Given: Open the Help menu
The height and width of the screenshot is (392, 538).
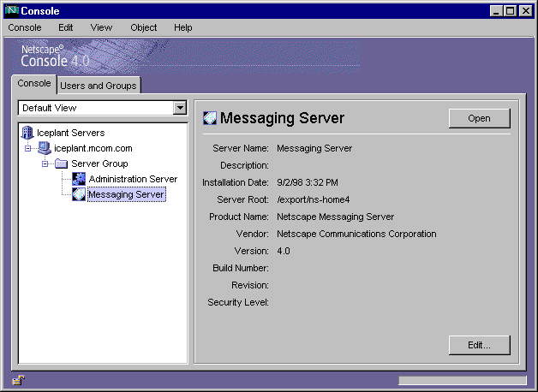Looking at the screenshot, I should [182, 27].
